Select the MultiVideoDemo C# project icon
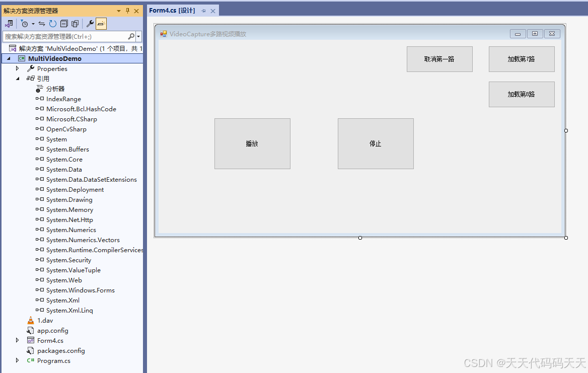Image resolution: width=588 pixels, height=373 pixels. click(x=22, y=58)
